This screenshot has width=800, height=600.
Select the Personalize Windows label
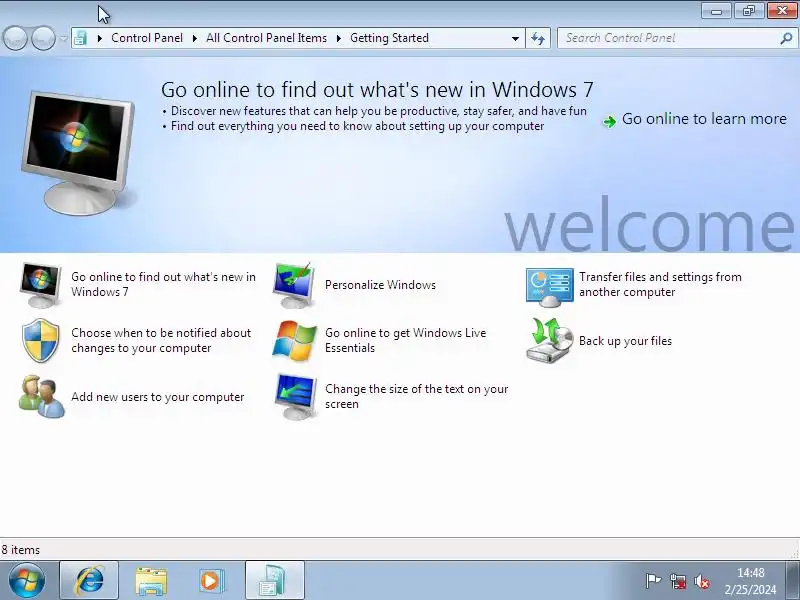pyautogui.click(x=380, y=285)
